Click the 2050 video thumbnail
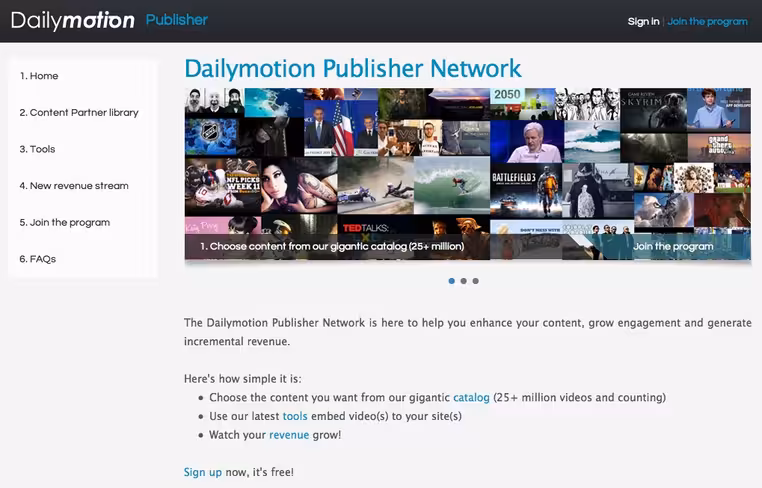 (522, 104)
